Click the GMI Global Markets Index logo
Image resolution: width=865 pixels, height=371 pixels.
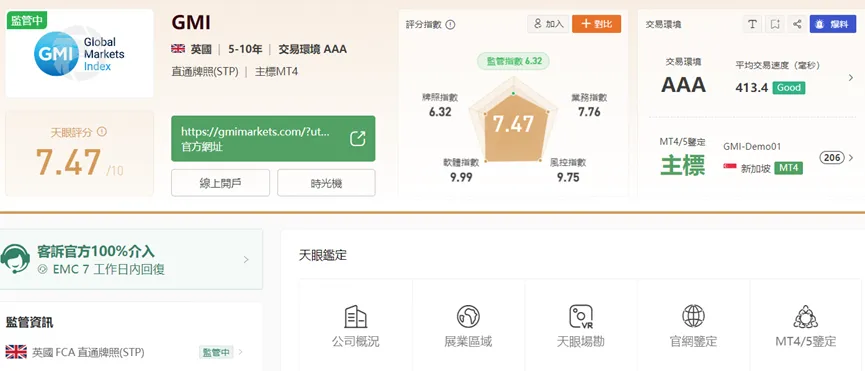pos(79,53)
